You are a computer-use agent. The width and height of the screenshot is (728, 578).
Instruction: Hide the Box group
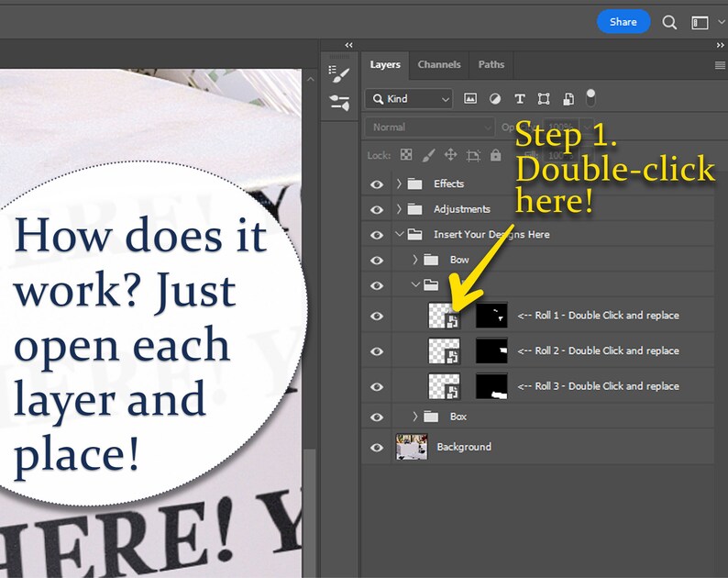click(x=377, y=417)
